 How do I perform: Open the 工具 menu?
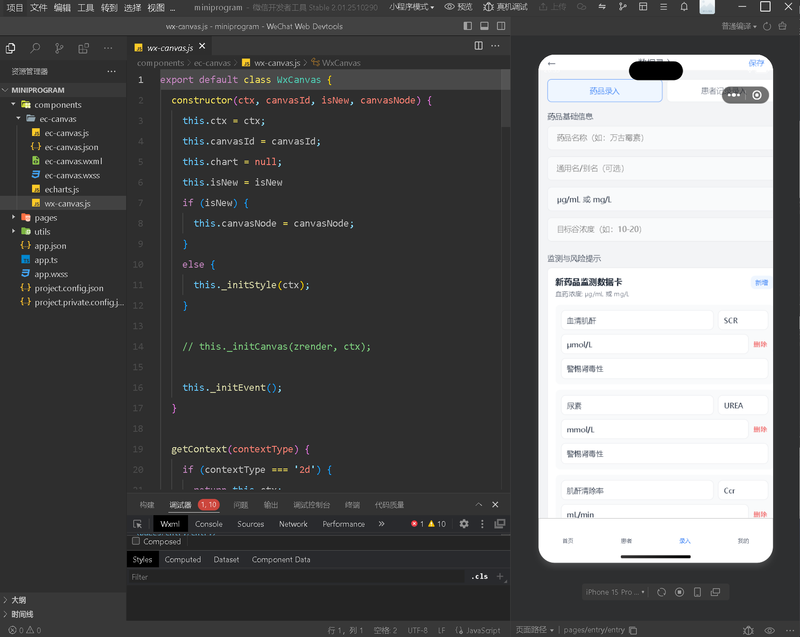[86, 7]
